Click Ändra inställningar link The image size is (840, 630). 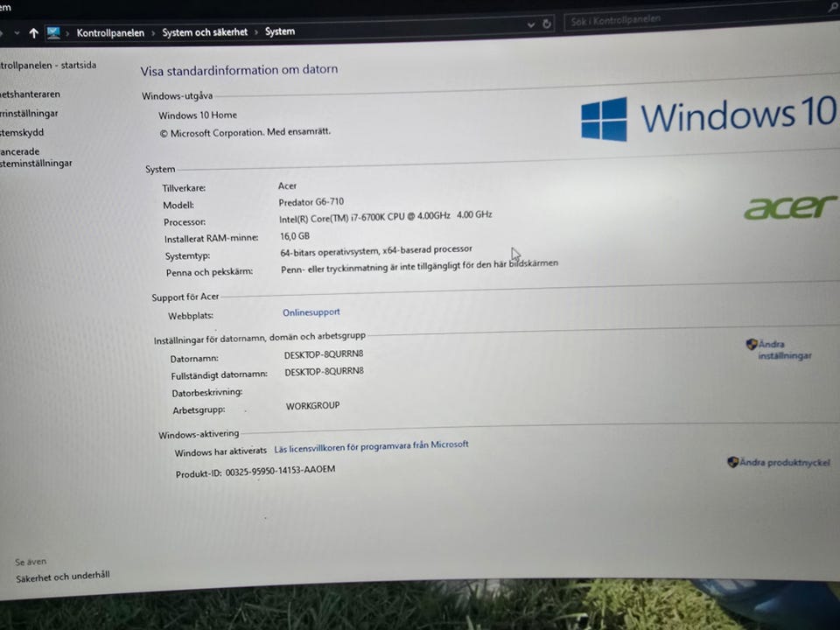(x=785, y=350)
